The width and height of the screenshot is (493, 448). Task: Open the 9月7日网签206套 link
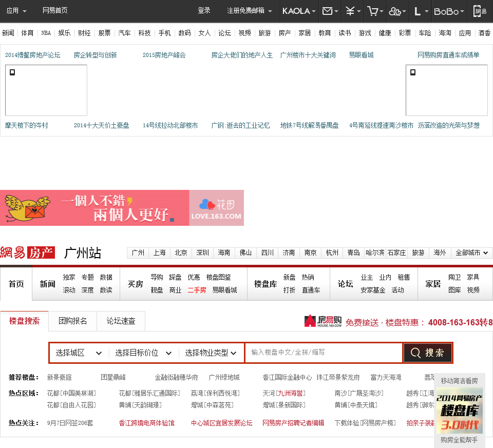[x=70, y=423]
